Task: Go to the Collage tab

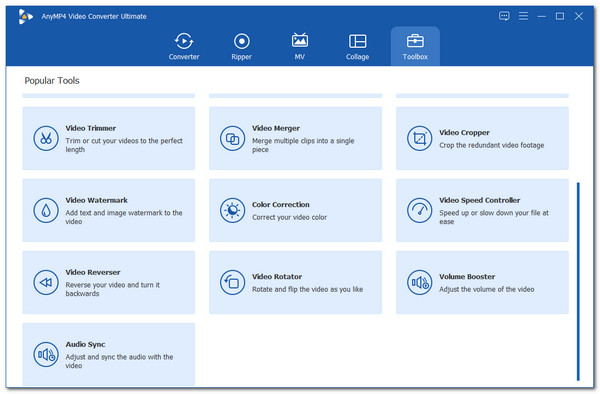Action: [357, 46]
